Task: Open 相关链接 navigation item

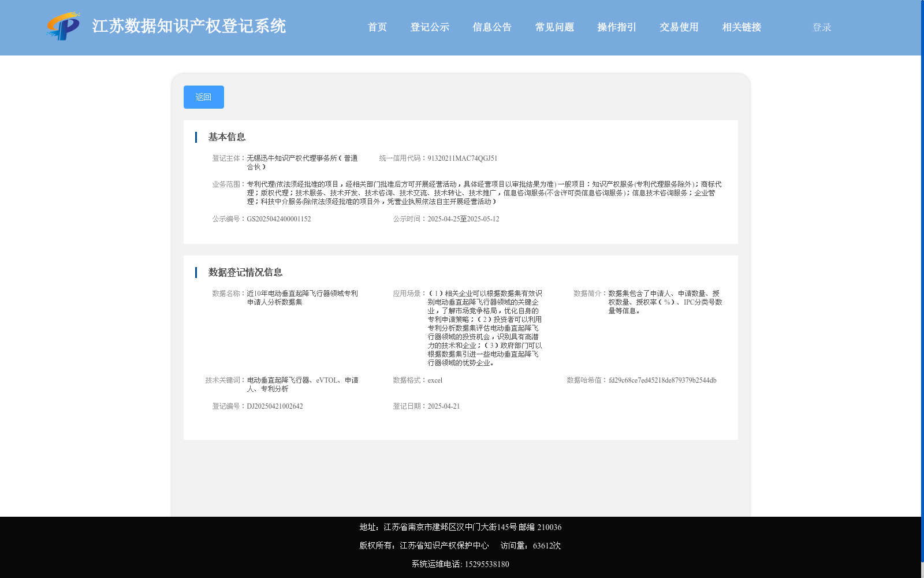Action: 741,27
